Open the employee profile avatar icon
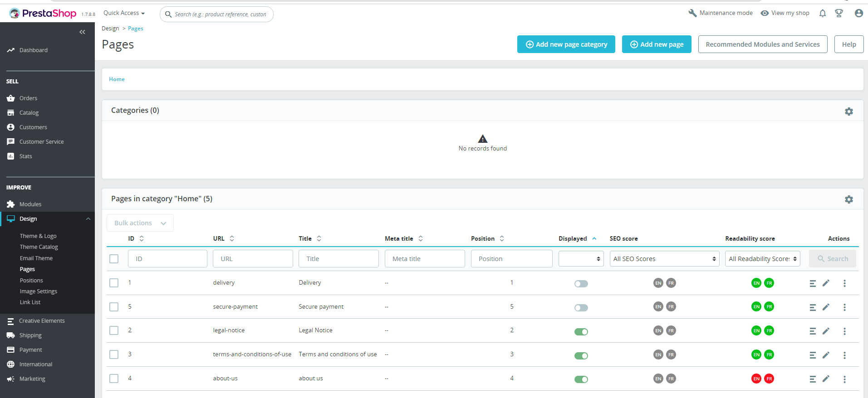 pyautogui.click(x=858, y=13)
